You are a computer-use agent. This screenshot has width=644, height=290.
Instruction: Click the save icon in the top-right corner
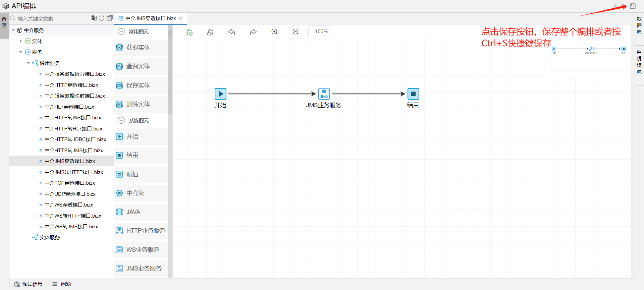pyautogui.click(x=633, y=6)
